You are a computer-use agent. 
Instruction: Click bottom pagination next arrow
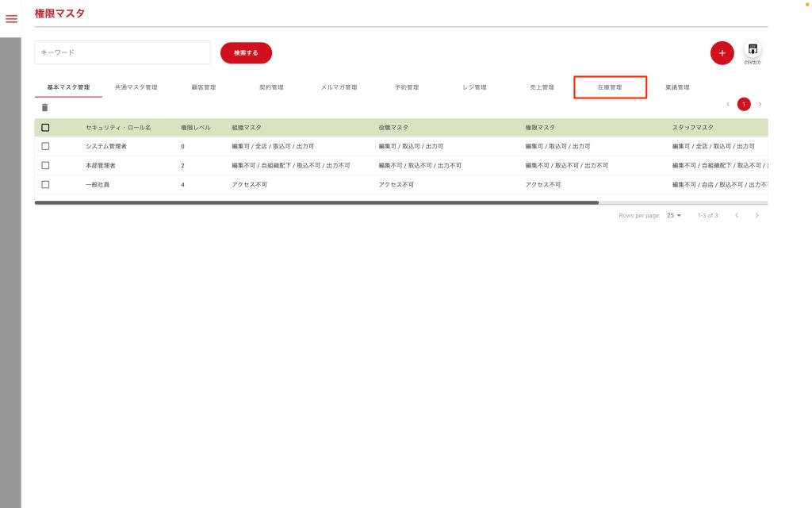pyautogui.click(x=756, y=215)
